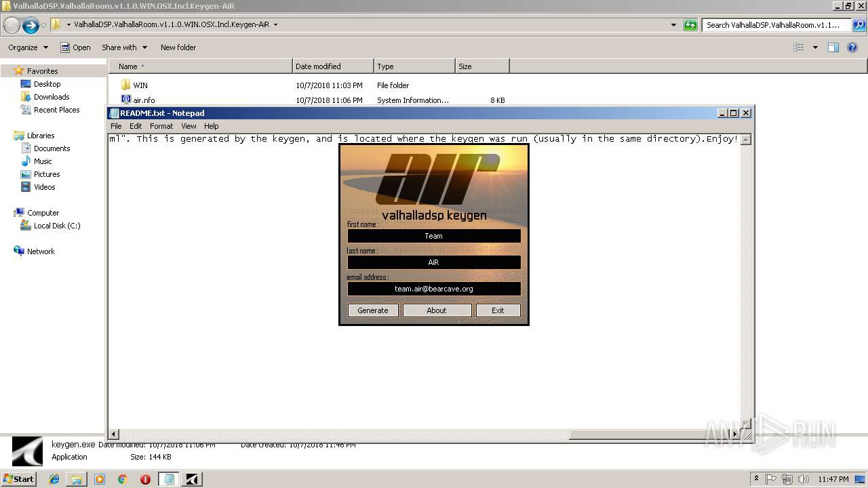Click the taskbar clock showing 11:47 PM
Image resolution: width=868 pixels, height=488 pixels.
(x=833, y=479)
